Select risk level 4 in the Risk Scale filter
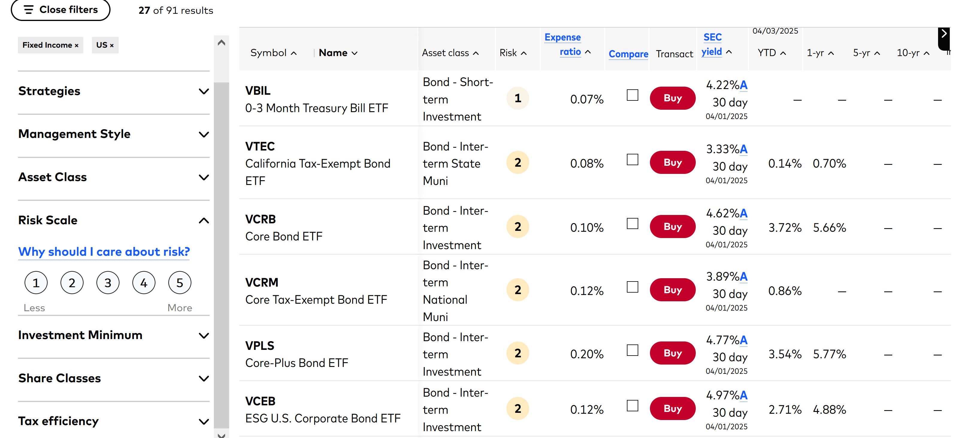 coord(144,283)
